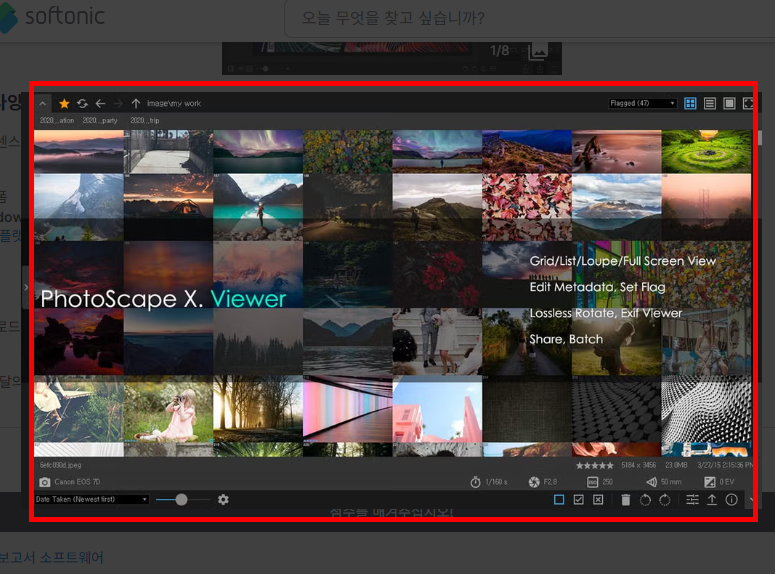Screen dimensions: 775x574
Task: Click the F2.8 aperture value
Action: coord(550,482)
